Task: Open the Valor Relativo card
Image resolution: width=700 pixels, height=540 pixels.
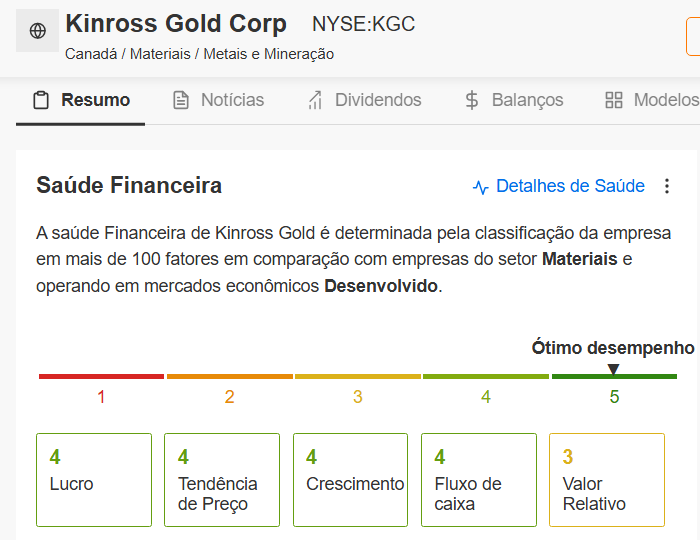Action: tap(606, 480)
